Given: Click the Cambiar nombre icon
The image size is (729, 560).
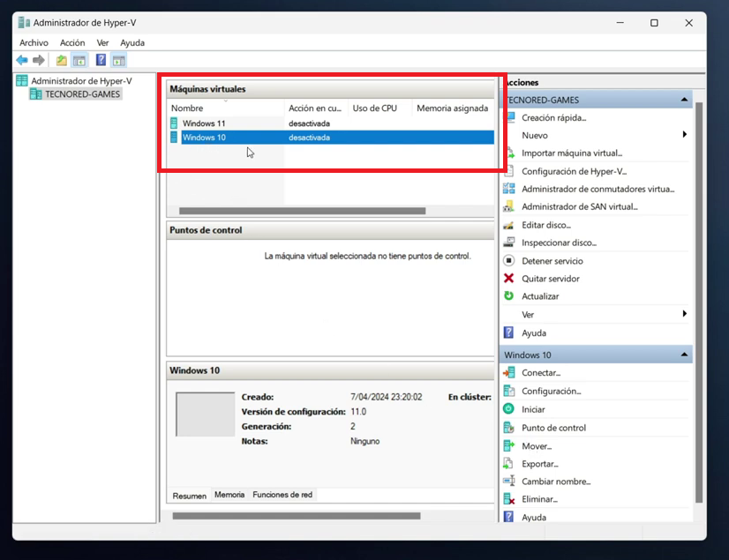Looking at the screenshot, I should click(x=509, y=482).
